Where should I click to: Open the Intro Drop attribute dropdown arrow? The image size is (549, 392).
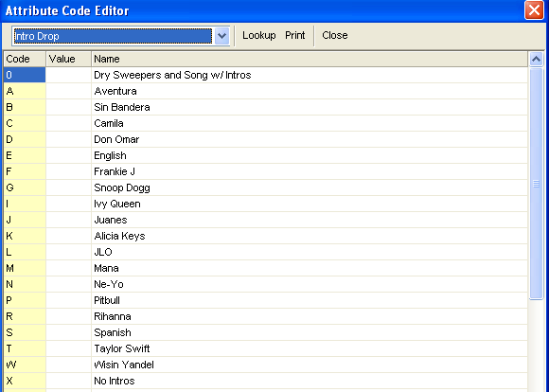[222, 36]
